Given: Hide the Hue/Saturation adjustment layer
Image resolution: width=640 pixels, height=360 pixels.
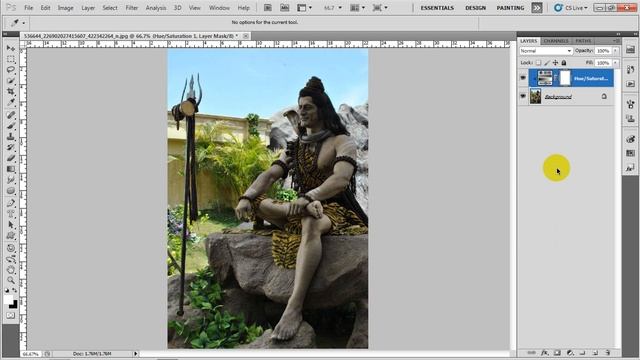Looking at the screenshot, I should (523, 78).
